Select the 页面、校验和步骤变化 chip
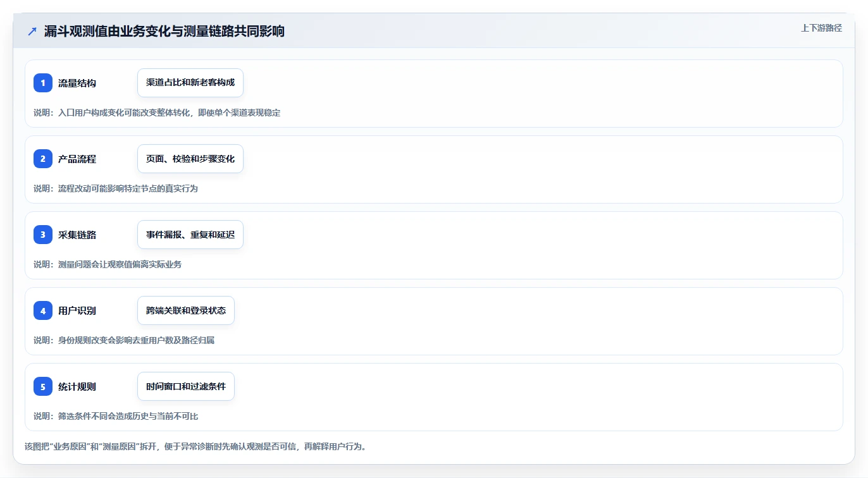 (x=190, y=159)
